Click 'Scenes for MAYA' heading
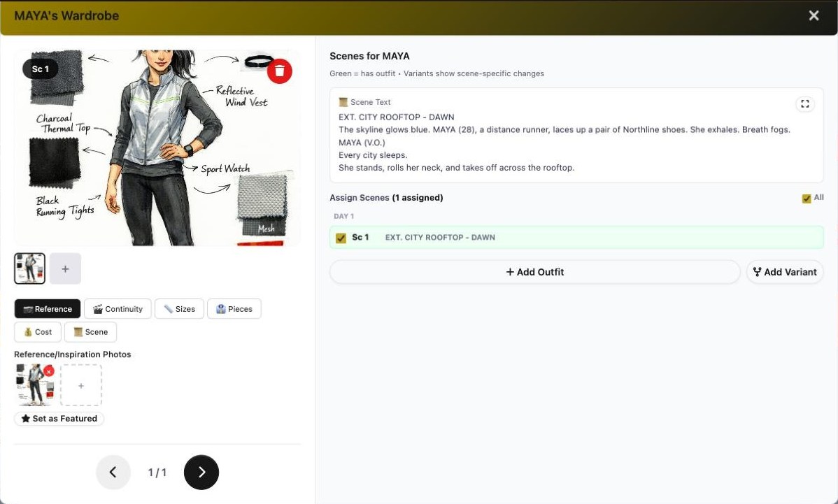838x504 pixels. (369, 56)
